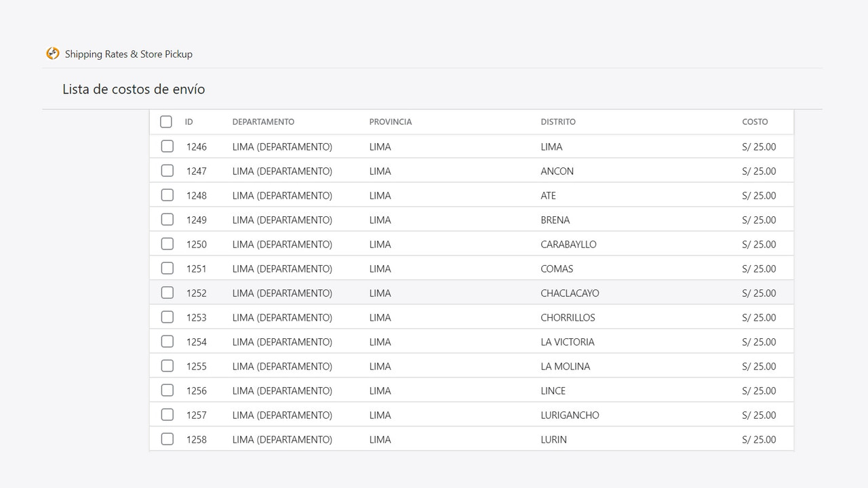Click the COSTO column header
Viewport: 868px width, 488px height.
pos(755,122)
